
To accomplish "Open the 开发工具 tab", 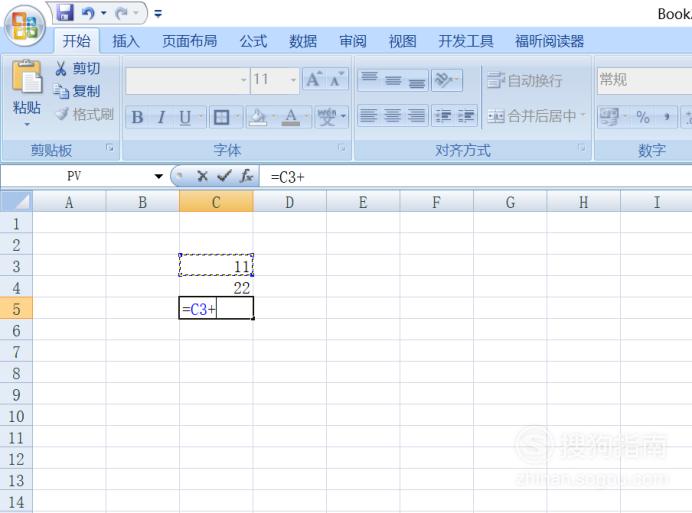I will (466, 41).
